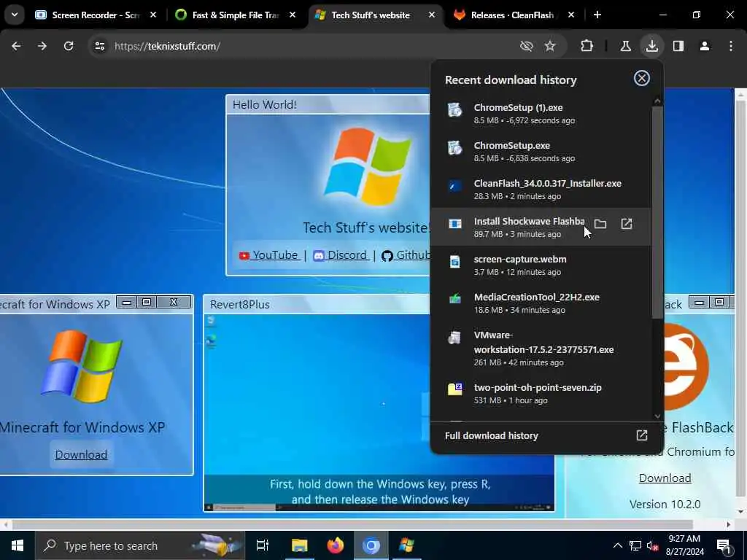
Task: Open the tab search dropdown arrow
Action: [x=15, y=15]
